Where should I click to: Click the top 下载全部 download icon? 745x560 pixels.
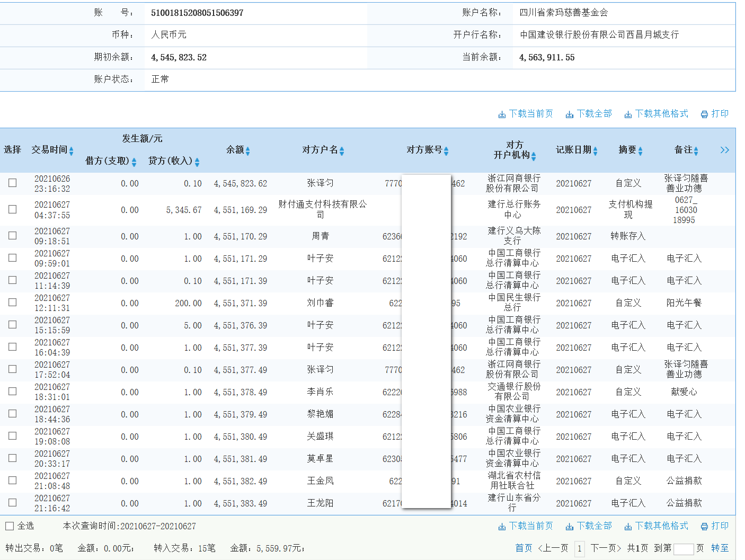[x=570, y=113]
